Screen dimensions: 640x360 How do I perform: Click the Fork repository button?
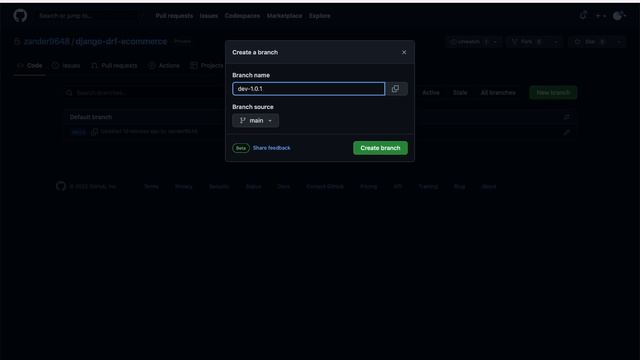point(527,42)
